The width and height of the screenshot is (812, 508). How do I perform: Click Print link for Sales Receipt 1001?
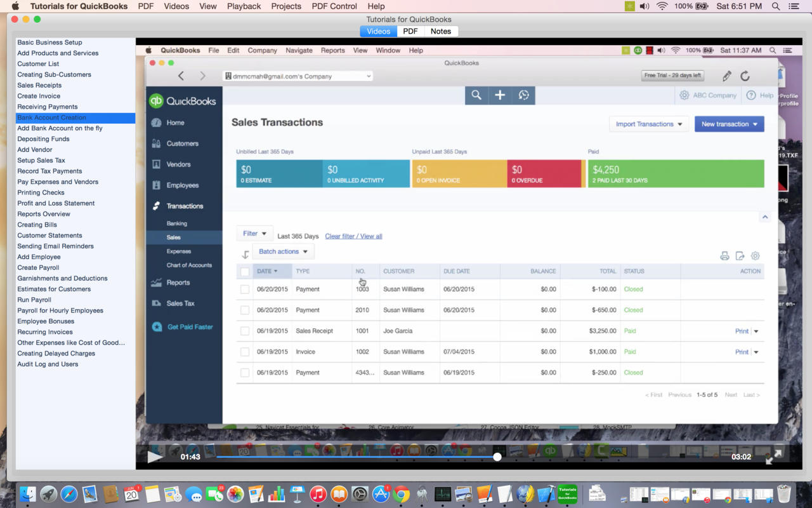tap(742, 331)
